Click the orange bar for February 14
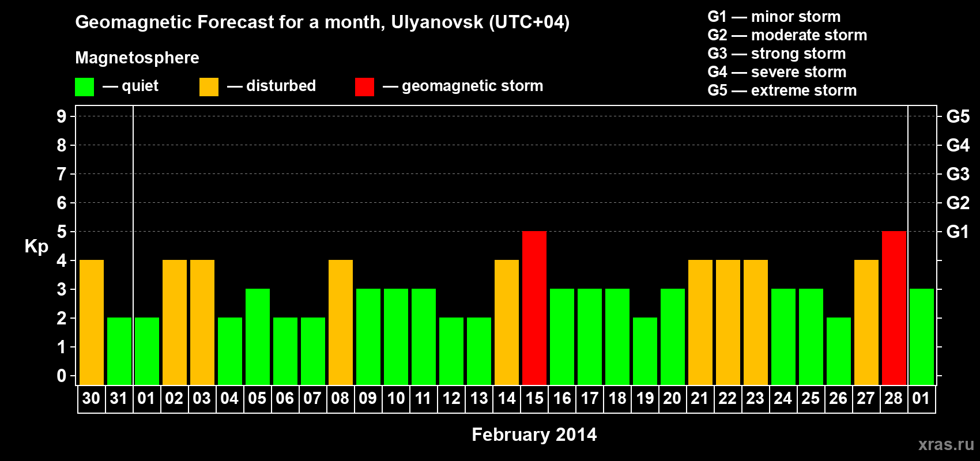 point(507,323)
